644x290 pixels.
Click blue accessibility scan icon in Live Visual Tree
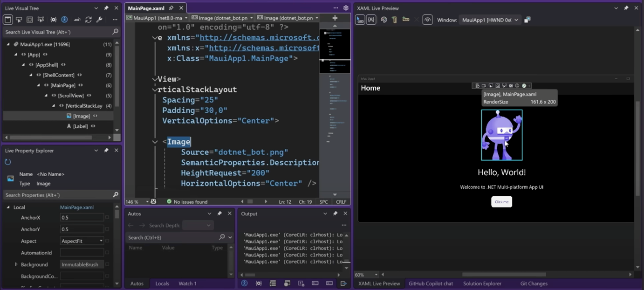[64, 20]
